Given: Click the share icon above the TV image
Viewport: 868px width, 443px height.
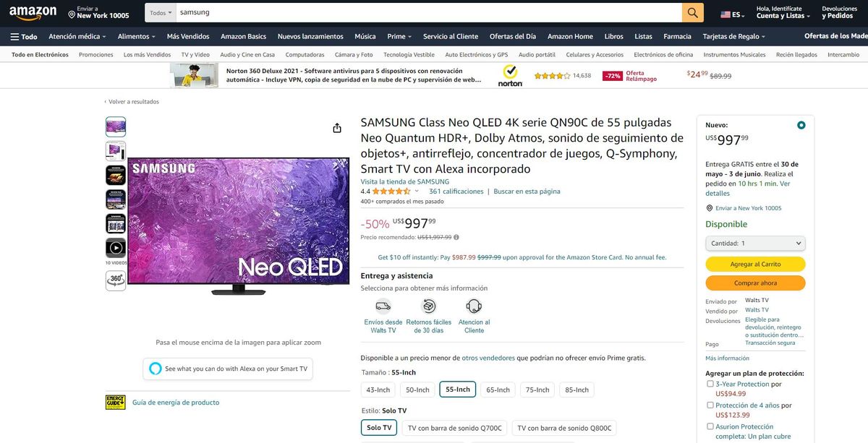Looking at the screenshot, I should pos(337,128).
